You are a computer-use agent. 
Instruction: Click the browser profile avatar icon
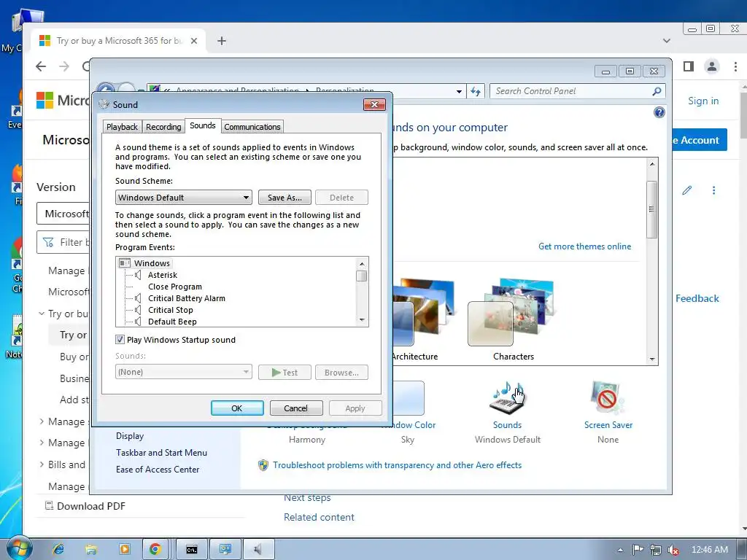click(x=712, y=66)
